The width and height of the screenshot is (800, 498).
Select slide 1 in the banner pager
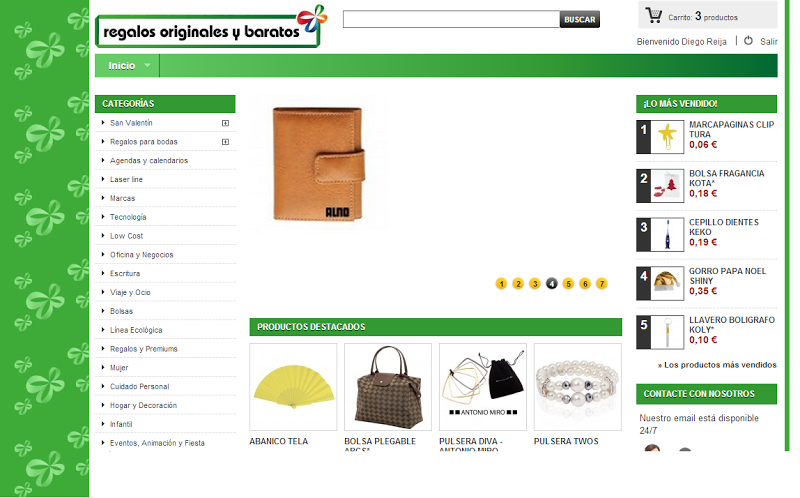tap(501, 284)
